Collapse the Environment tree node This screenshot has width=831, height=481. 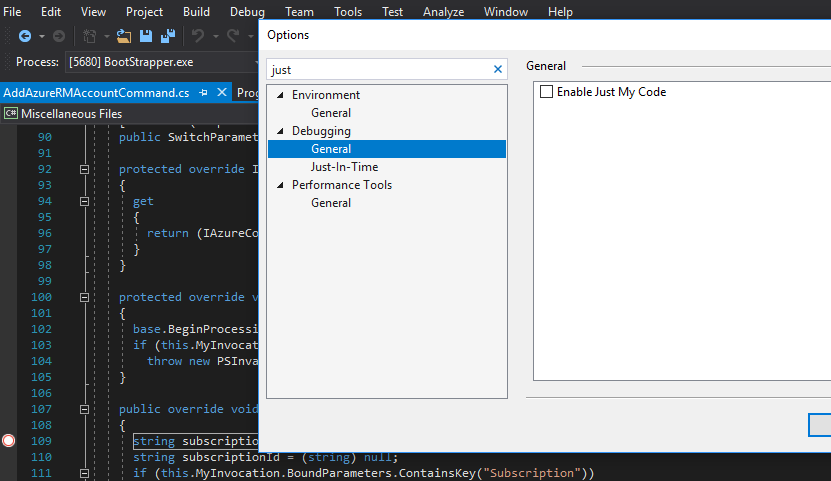tap(280, 95)
